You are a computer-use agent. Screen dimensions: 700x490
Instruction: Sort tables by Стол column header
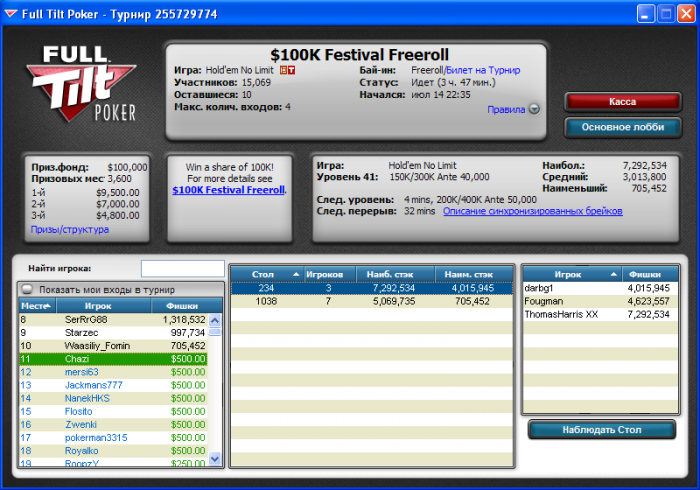(267, 274)
